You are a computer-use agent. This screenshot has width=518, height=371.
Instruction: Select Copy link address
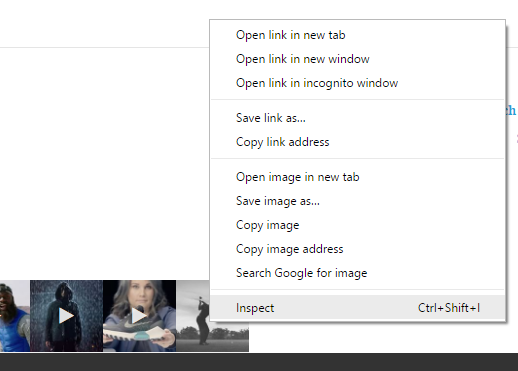click(358, 142)
